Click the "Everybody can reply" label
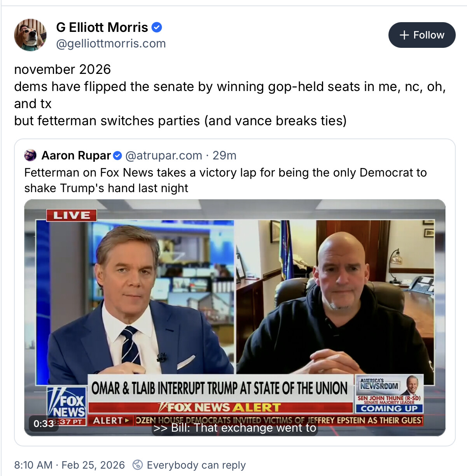Viewport: 467px width, 476px height. click(196, 465)
